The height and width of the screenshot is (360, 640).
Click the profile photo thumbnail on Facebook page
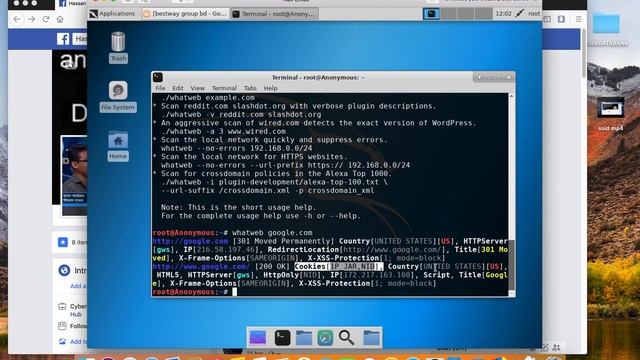point(74,175)
